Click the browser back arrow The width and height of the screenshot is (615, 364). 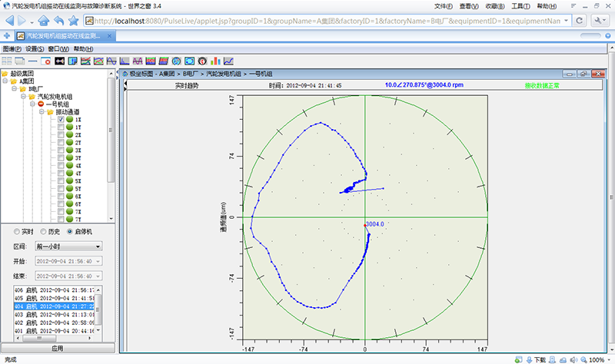pos(10,21)
